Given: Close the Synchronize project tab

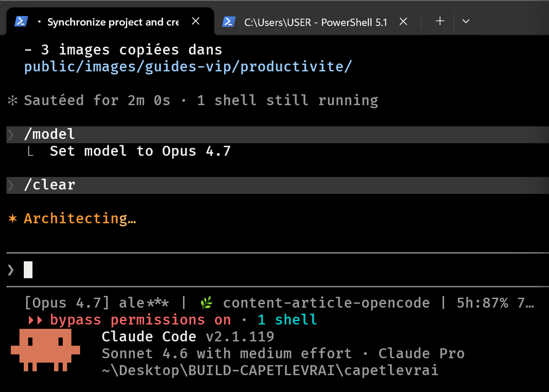Looking at the screenshot, I should [x=195, y=21].
